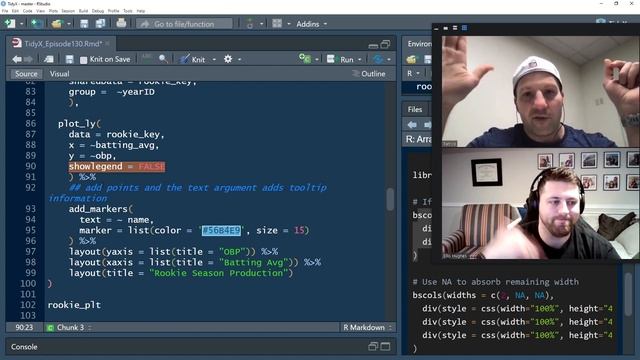Open the Session menu

tap(68, 11)
